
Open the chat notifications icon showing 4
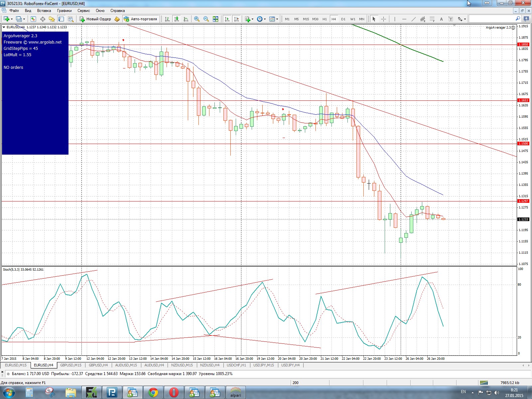click(526, 19)
